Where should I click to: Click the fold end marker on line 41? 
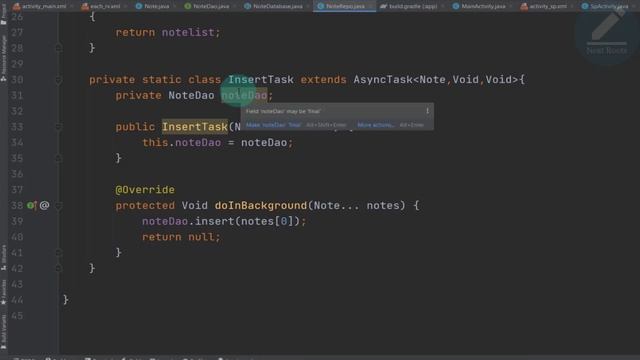[58, 253]
